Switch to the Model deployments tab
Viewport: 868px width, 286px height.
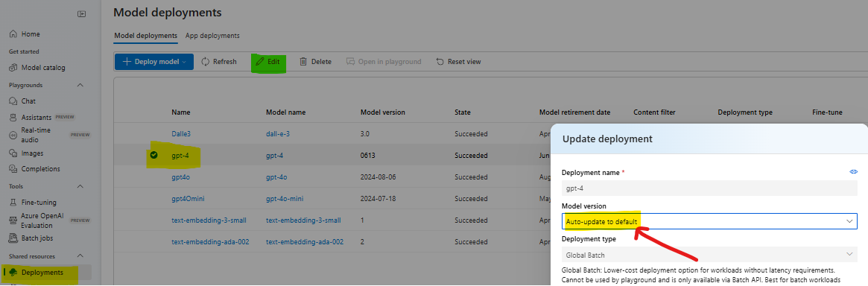click(x=145, y=36)
